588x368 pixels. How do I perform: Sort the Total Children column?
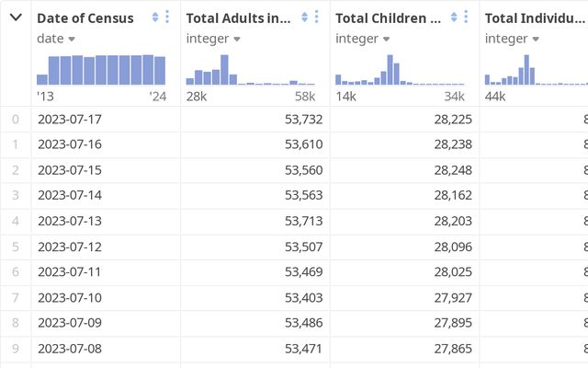455,17
